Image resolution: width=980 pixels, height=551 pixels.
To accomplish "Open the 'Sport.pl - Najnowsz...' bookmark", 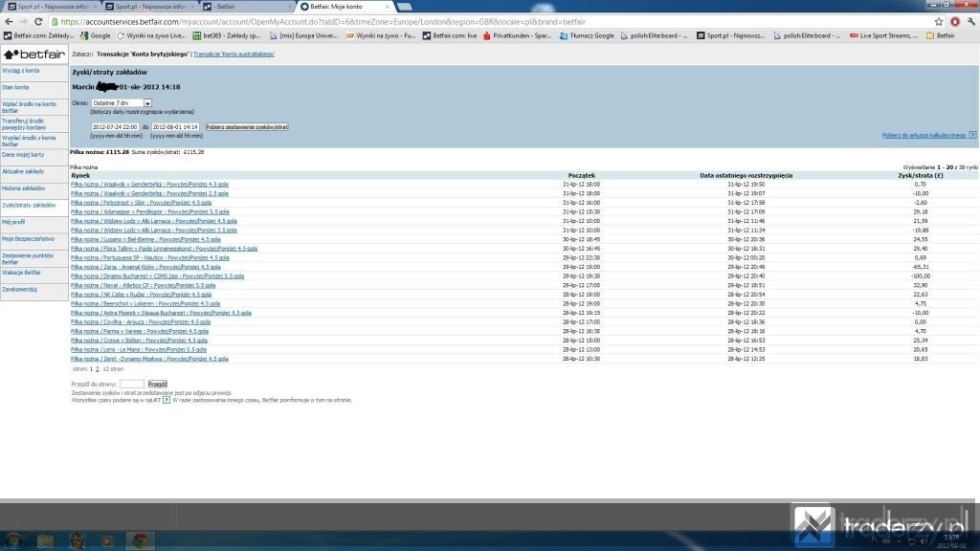I will click(730, 35).
